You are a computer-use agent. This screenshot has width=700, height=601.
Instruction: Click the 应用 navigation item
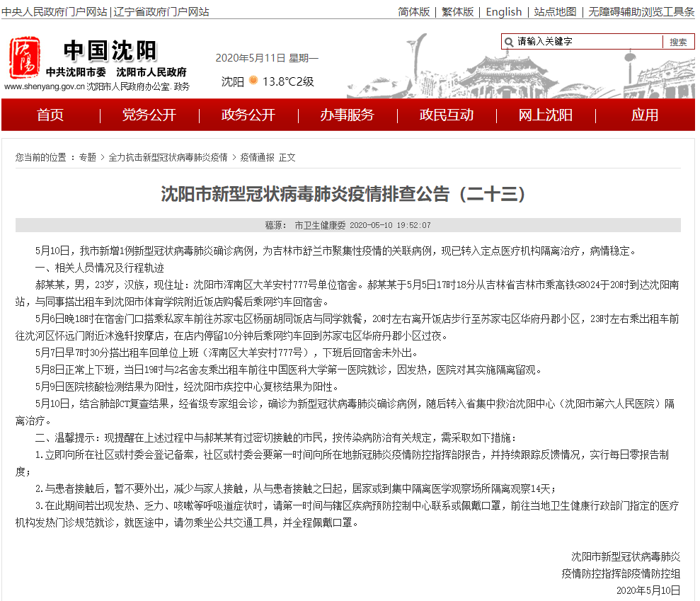644,115
